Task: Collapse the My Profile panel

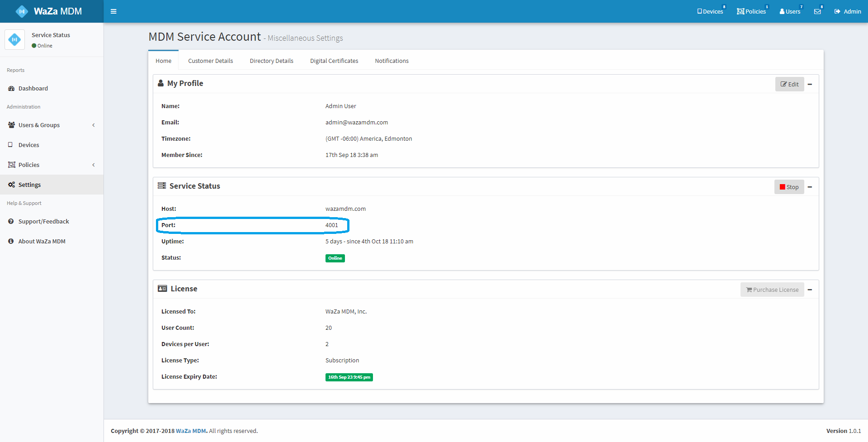Action: pos(810,84)
